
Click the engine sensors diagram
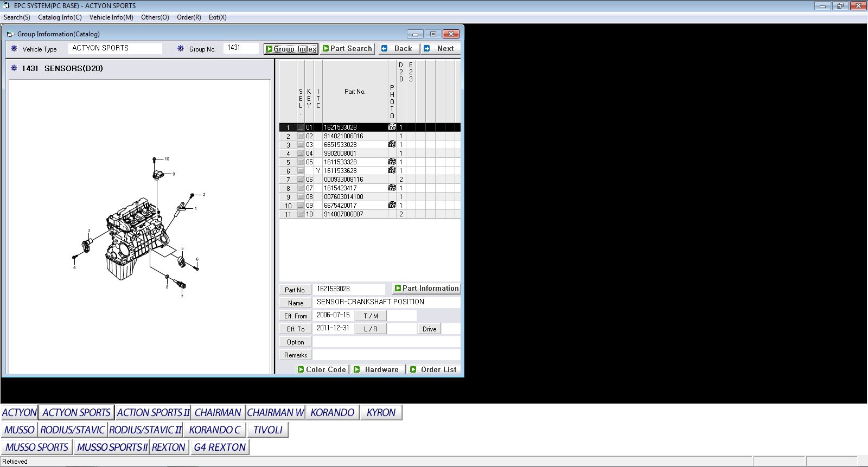[139, 227]
